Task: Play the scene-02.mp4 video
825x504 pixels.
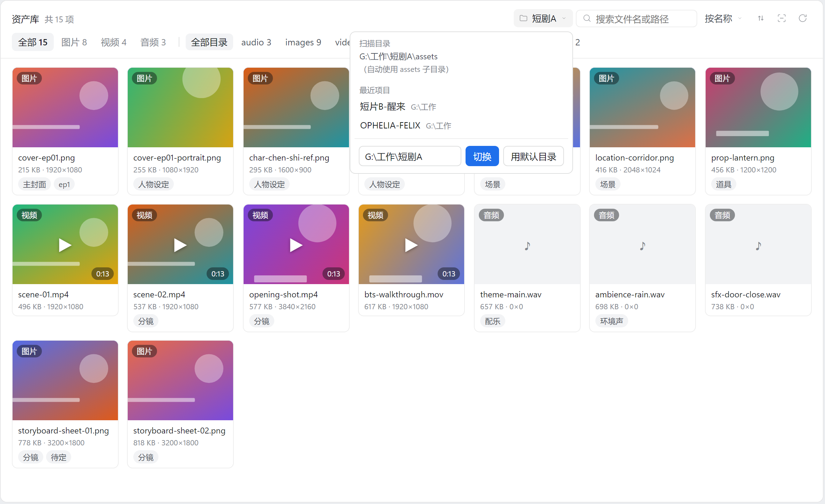Action: [x=180, y=245]
